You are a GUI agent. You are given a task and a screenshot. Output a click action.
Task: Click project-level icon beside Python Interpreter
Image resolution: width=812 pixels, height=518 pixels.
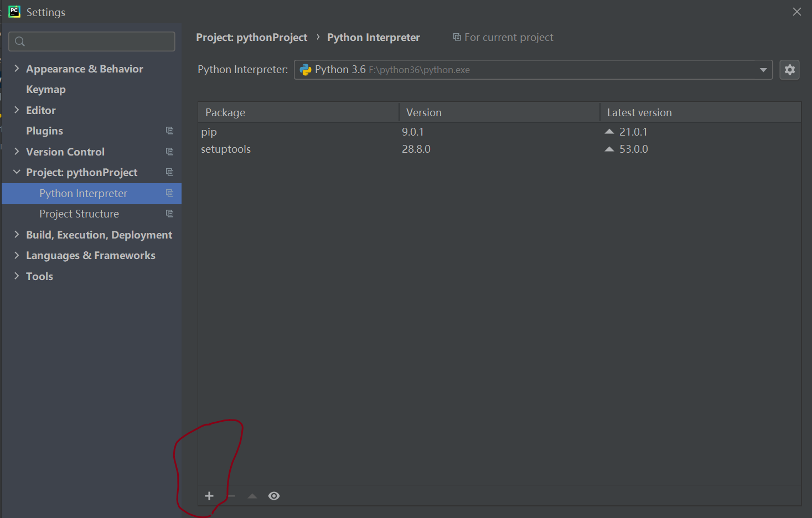pyautogui.click(x=170, y=193)
